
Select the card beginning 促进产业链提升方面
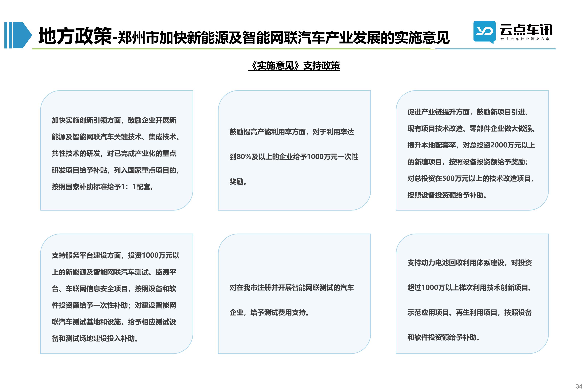(x=472, y=150)
